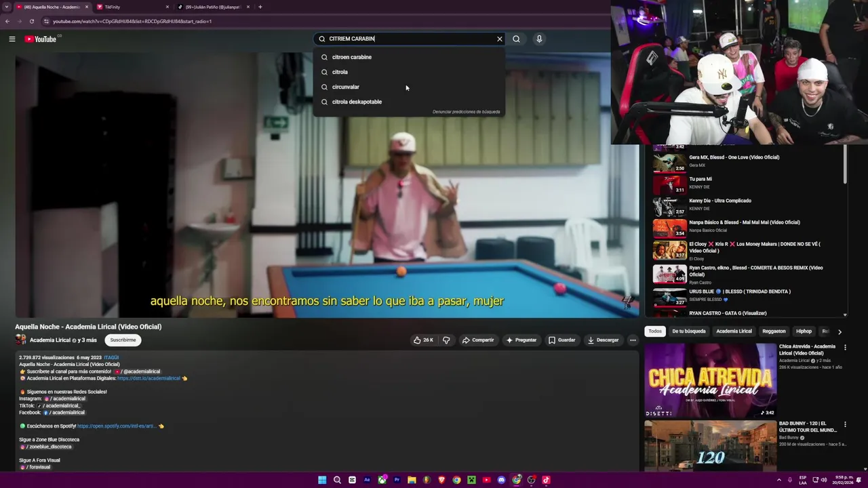
Task: Play 'URUS BLUE | BLESSD' playlist item
Action: (x=746, y=296)
